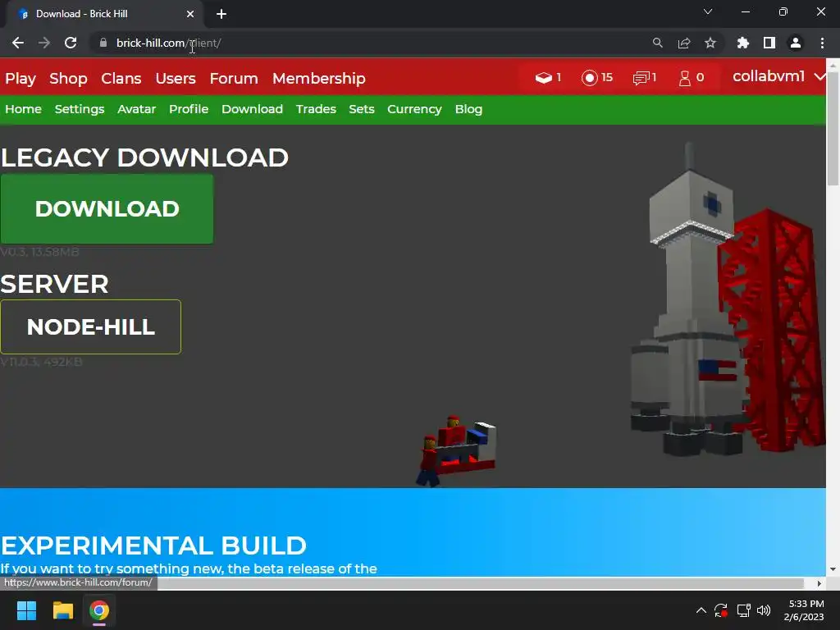This screenshot has width=840, height=630.
Task: Click the EXPERIMENTAL BUILD heading
Action: pyautogui.click(x=153, y=546)
